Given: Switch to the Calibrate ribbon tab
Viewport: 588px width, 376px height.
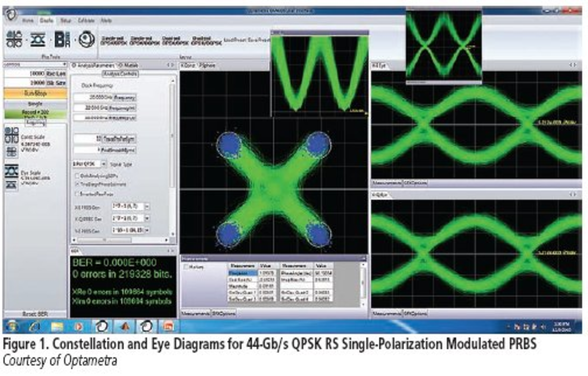Looking at the screenshot, I should [x=86, y=21].
